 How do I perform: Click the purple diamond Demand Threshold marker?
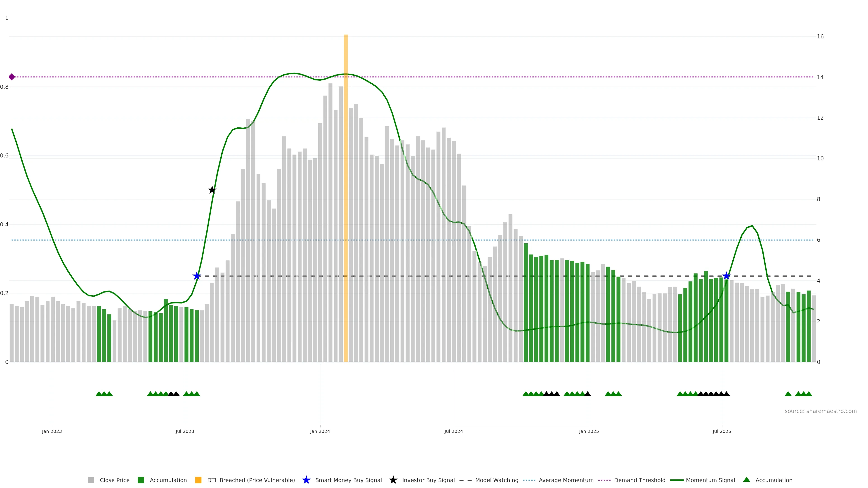tap(12, 77)
